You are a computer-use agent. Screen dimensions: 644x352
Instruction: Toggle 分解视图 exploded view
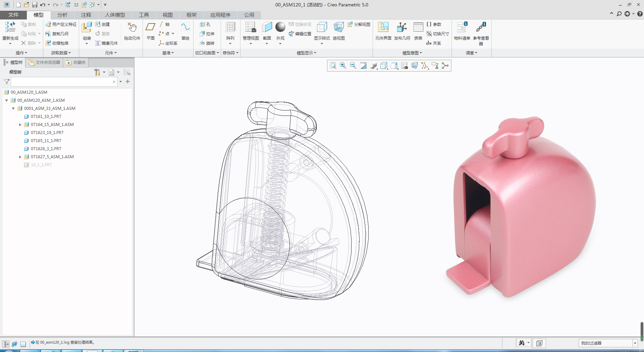(359, 25)
